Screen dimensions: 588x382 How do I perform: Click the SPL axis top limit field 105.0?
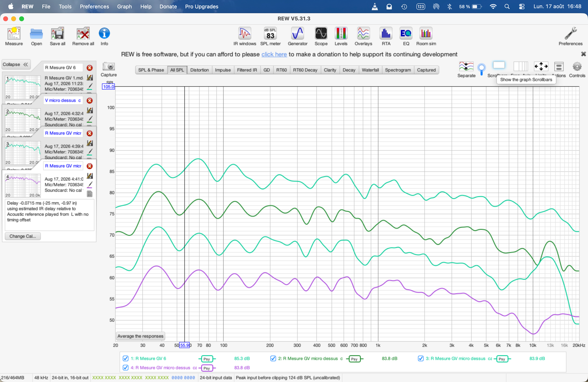tap(108, 87)
